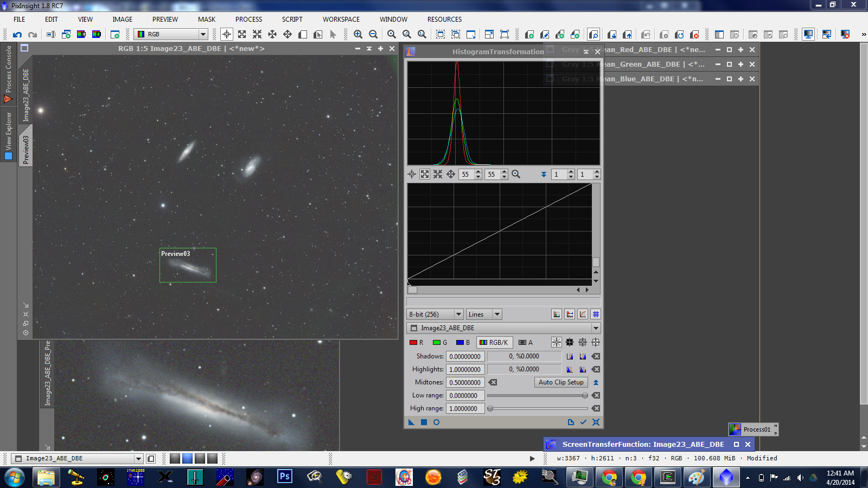Open the 8-bit (256) resolution dropdown
The image size is (868, 488).
pyautogui.click(x=435, y=314)
